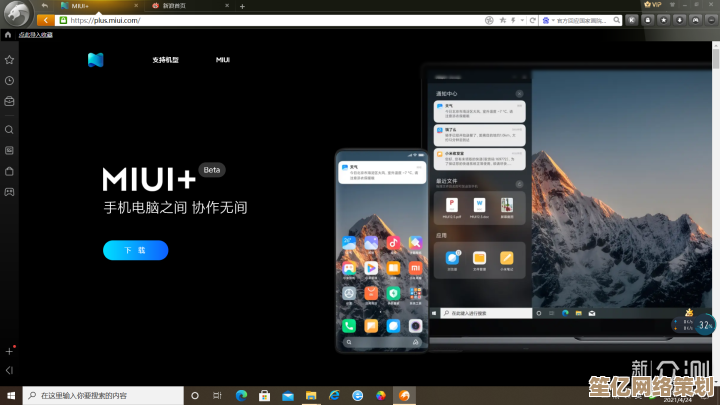Click the Windows Start button
Viewport: 720px width, 405px height.
point(9,396)
